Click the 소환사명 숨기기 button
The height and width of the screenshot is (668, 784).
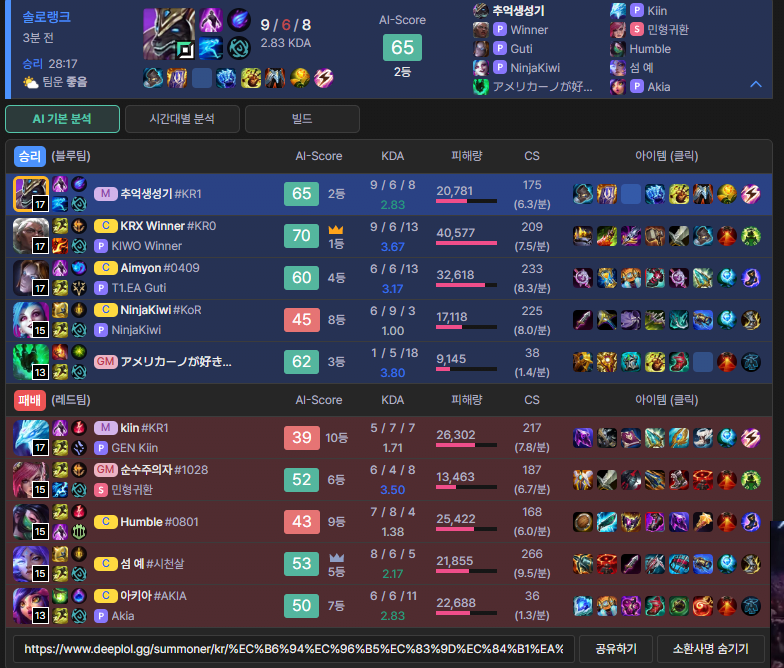tap(710, 649)
